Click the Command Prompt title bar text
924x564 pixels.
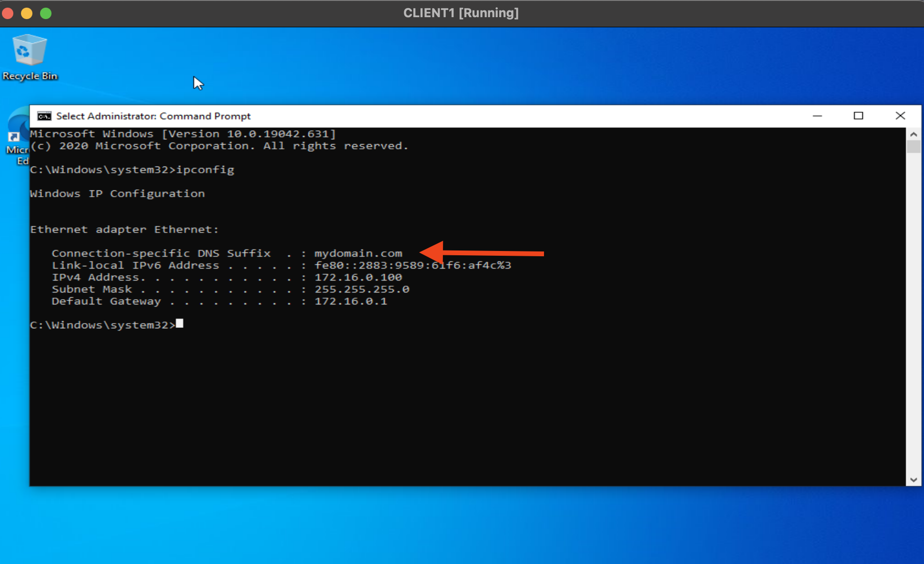(153, 116)
